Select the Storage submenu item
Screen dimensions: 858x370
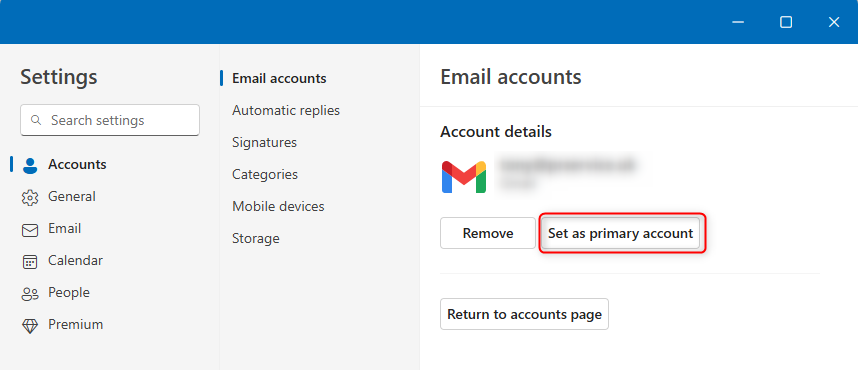point(256,239)
